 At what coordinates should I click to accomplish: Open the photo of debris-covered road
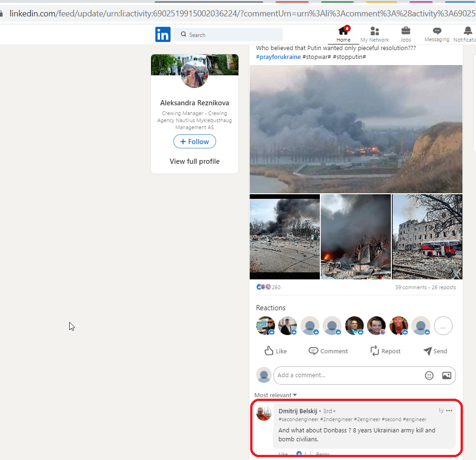tap(285, 237)
